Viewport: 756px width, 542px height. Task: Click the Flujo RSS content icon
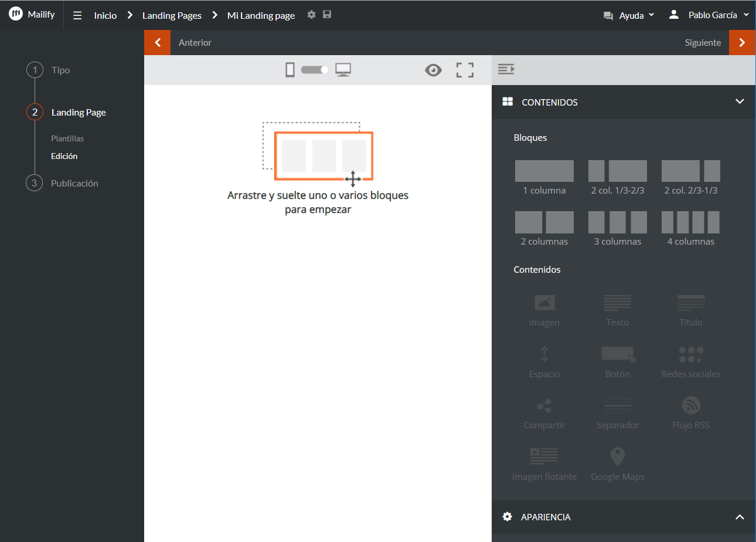click(x=691, y=405)
